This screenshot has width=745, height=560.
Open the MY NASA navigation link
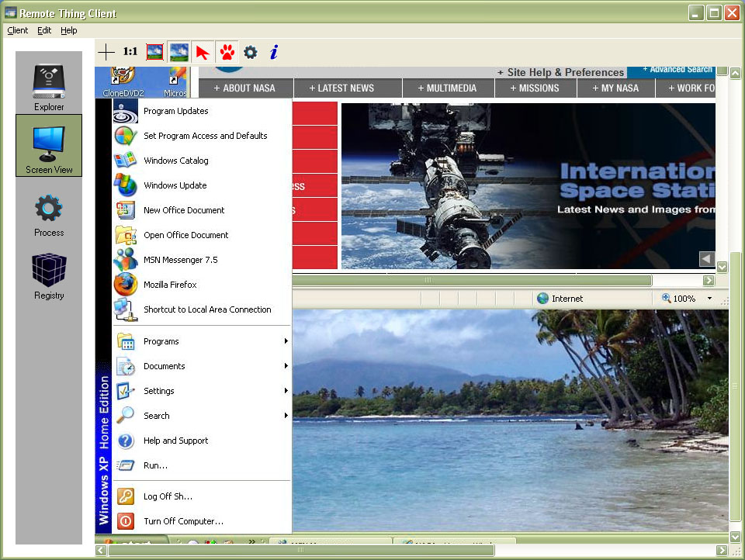pos(615,88)
